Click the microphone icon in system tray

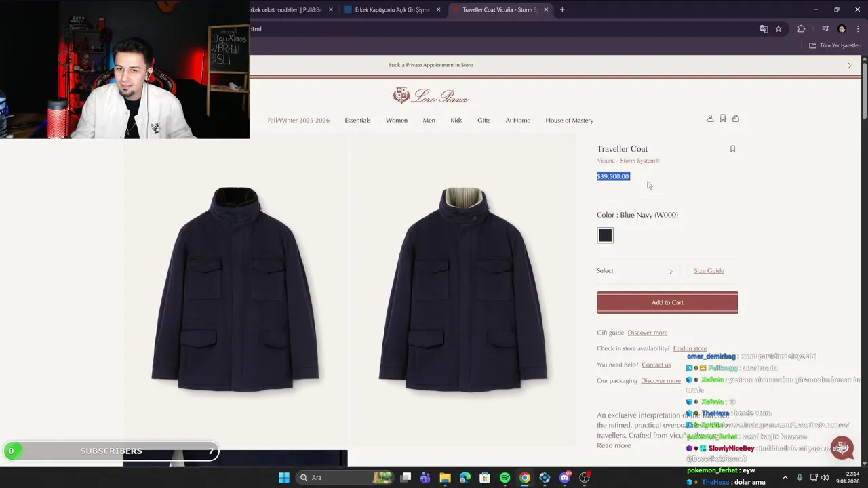tap(800, 478)
